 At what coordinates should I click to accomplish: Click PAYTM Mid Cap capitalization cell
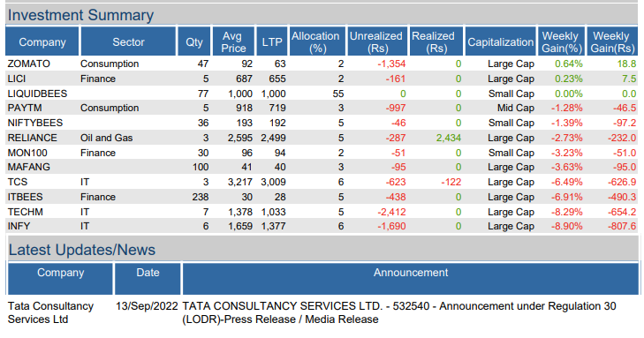tap(515, 108)
